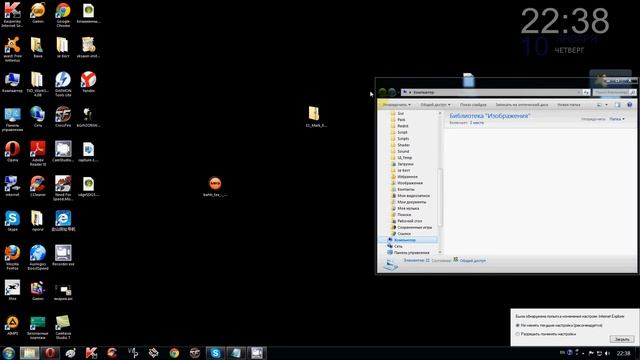Viewport: 640px width, 360px height.
Task: Open the Компьютер desktop icon
Action: point(12,82)
